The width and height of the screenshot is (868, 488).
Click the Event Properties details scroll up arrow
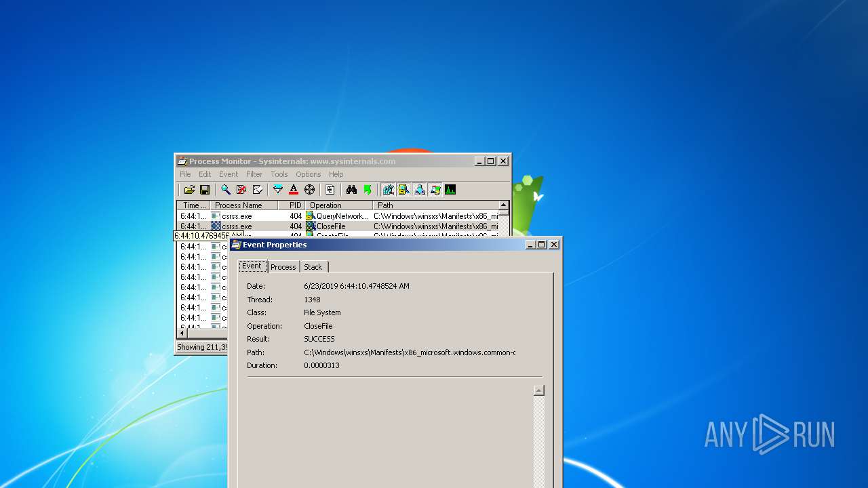539,390
